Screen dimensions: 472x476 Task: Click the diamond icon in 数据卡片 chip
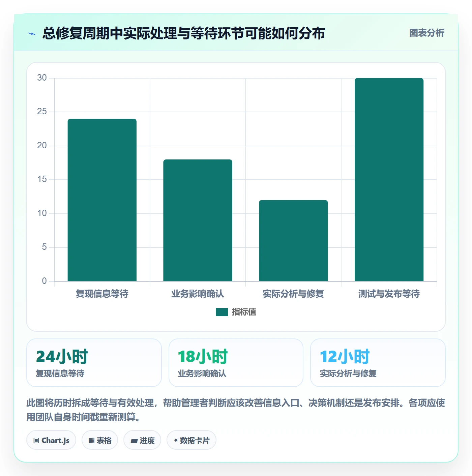click(x=176, y=440)
